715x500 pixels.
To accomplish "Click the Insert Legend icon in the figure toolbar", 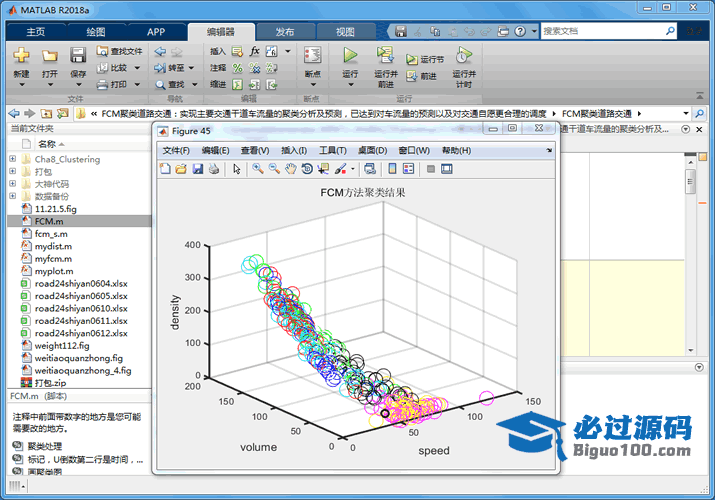I will [x=409, y=169].
